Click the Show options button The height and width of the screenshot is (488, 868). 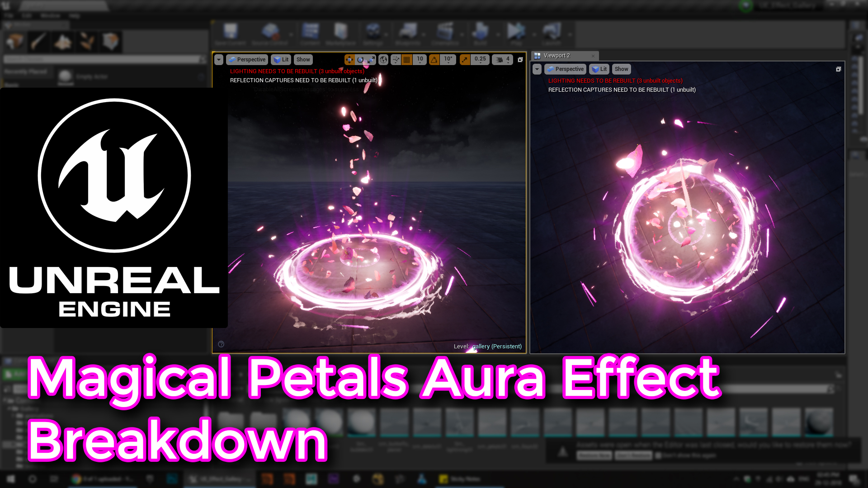(303, 60)
